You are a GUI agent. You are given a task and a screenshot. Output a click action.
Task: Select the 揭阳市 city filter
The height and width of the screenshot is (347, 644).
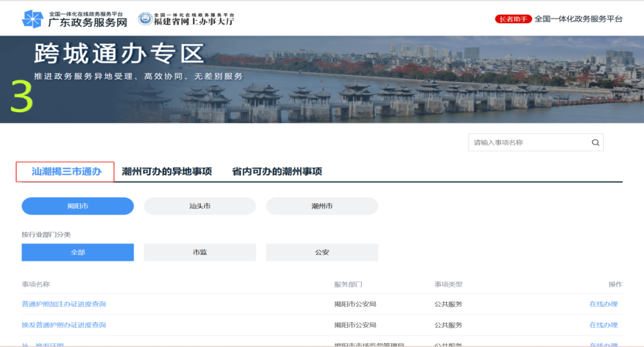coord(78,206)
